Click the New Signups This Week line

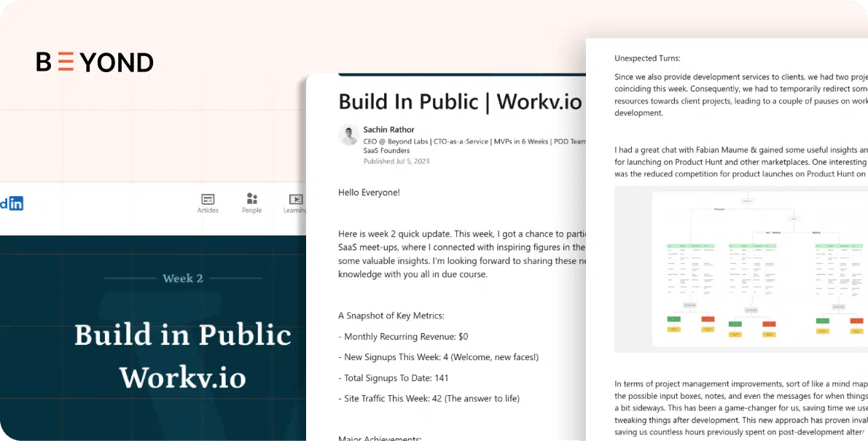coord(439,357)
